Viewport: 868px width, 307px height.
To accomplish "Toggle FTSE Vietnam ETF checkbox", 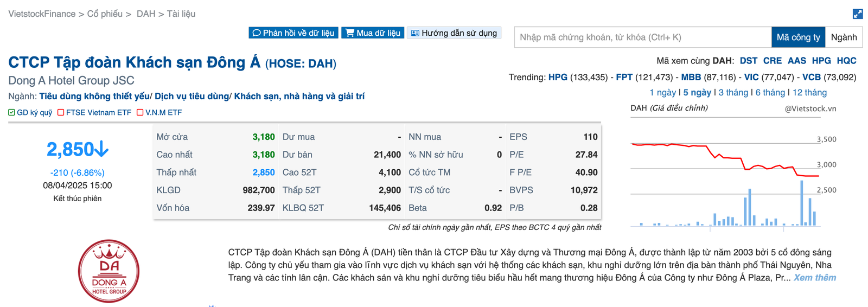I will [61, 113].
